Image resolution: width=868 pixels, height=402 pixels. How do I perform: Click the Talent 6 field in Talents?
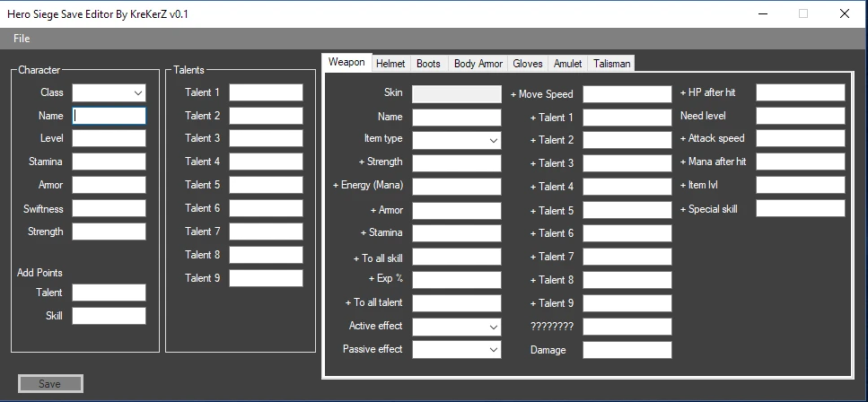[267, 208]
